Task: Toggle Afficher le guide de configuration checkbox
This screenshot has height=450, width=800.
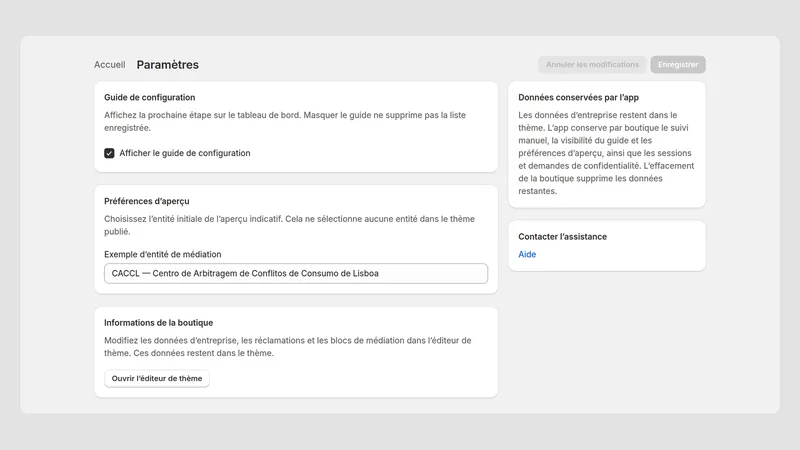Action: point(109,153)
